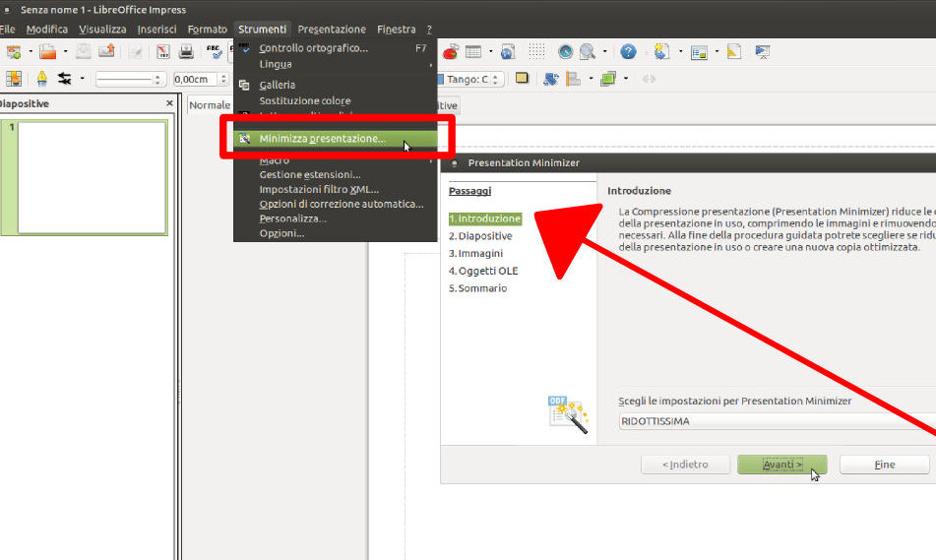Viewport: 936px width, 560px height.
Task: Click the Table icon in toolbar
Action: tap(473, 52)
